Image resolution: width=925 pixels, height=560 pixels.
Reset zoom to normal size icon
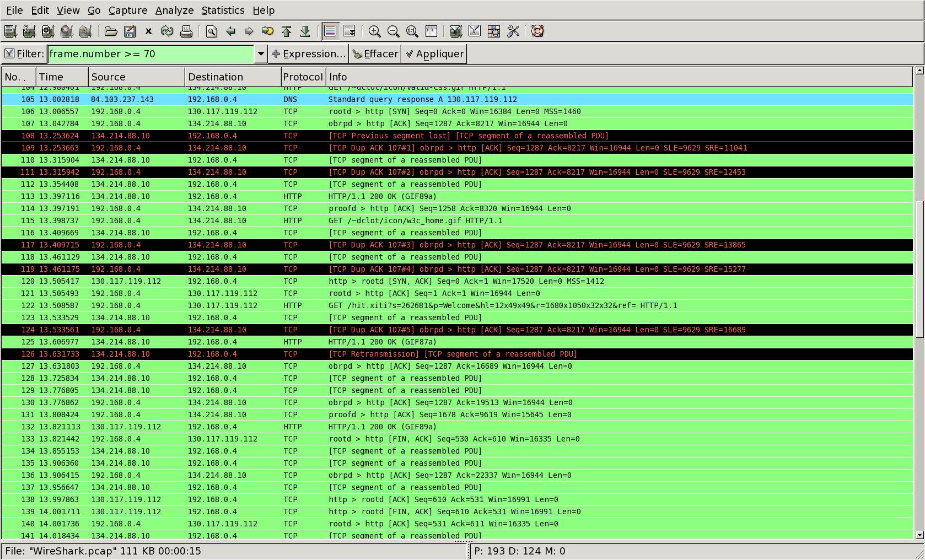point(412,31)
